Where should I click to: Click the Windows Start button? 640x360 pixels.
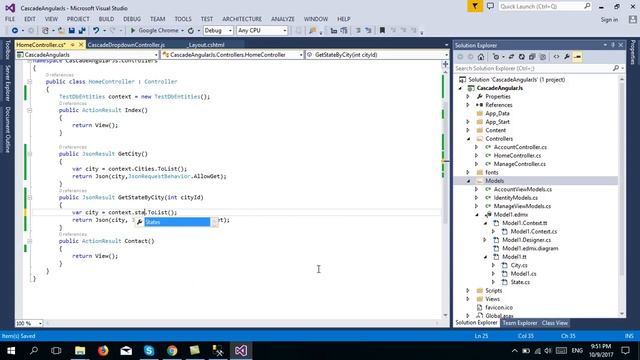11,351
